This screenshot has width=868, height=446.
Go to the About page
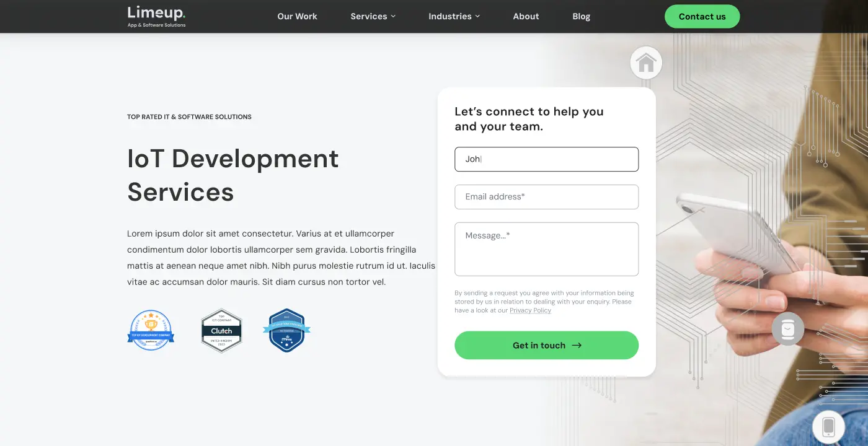click(526, 17)
